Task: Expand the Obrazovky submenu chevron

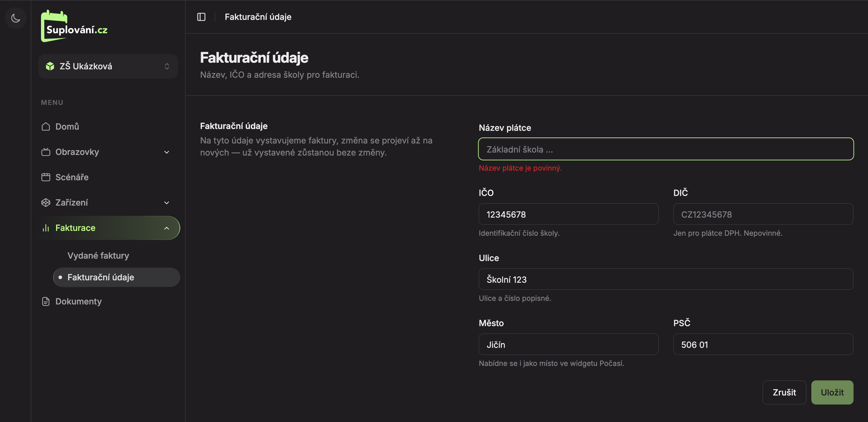Action: click(166, 152)
